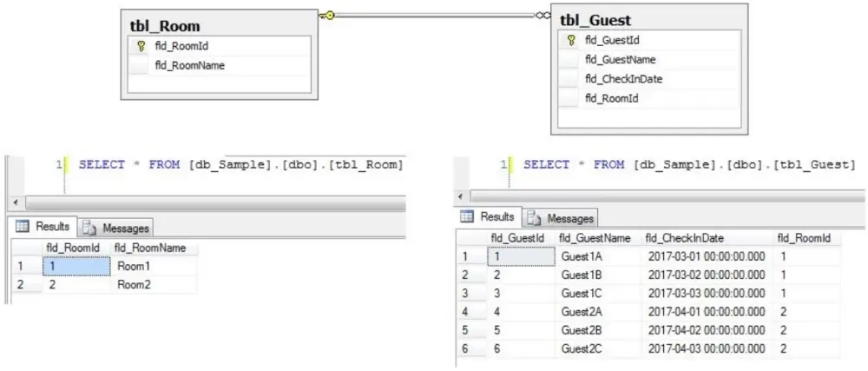This screenshot has width=868, height=371.
Task: Select the Room1 cell
Action: (154, 267)
